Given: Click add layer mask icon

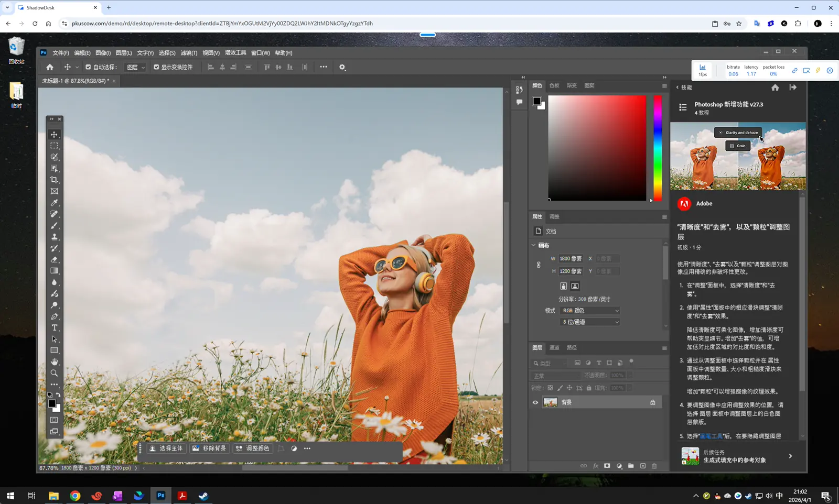Looking at the screenshot, I should coord(607,466).
